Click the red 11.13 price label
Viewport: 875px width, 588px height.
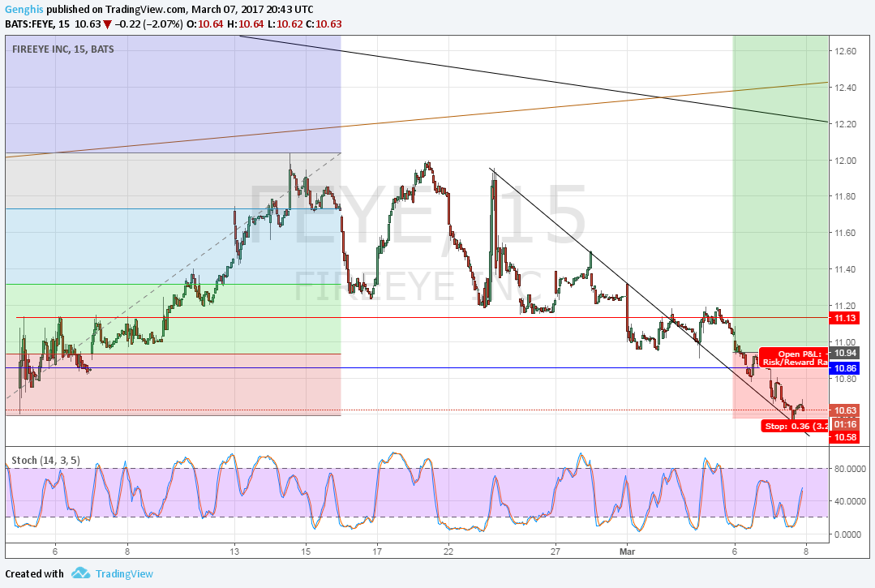tap(845, 318)
